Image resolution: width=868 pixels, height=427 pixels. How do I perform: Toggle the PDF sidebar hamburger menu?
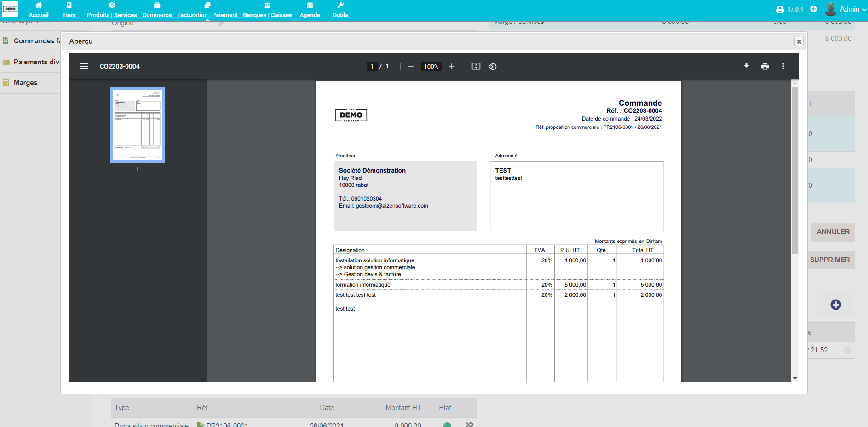tap(84, 66)
